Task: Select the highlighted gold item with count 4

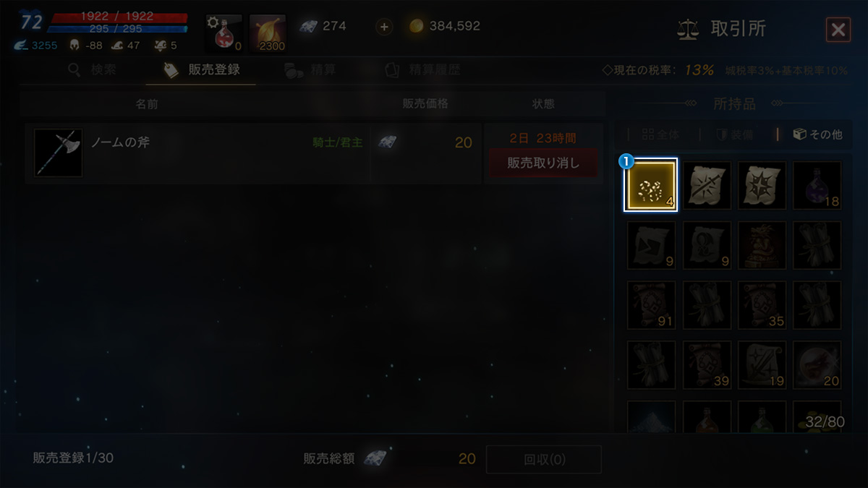Action: 651,185
